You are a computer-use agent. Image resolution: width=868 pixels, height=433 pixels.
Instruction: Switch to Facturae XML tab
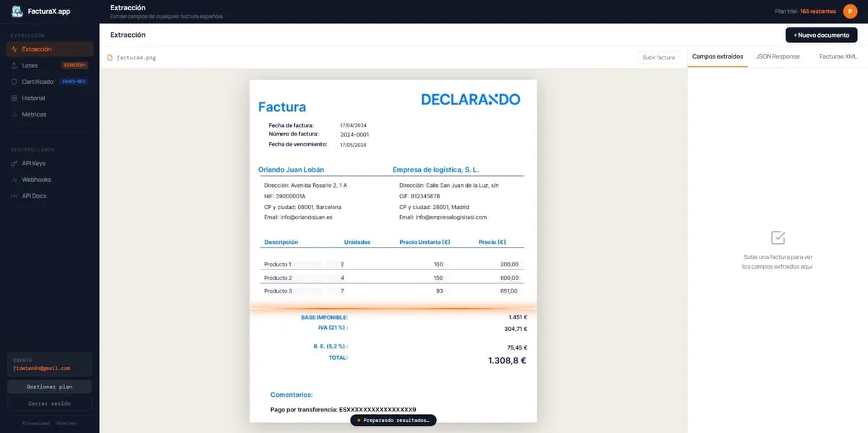point(838,56)
